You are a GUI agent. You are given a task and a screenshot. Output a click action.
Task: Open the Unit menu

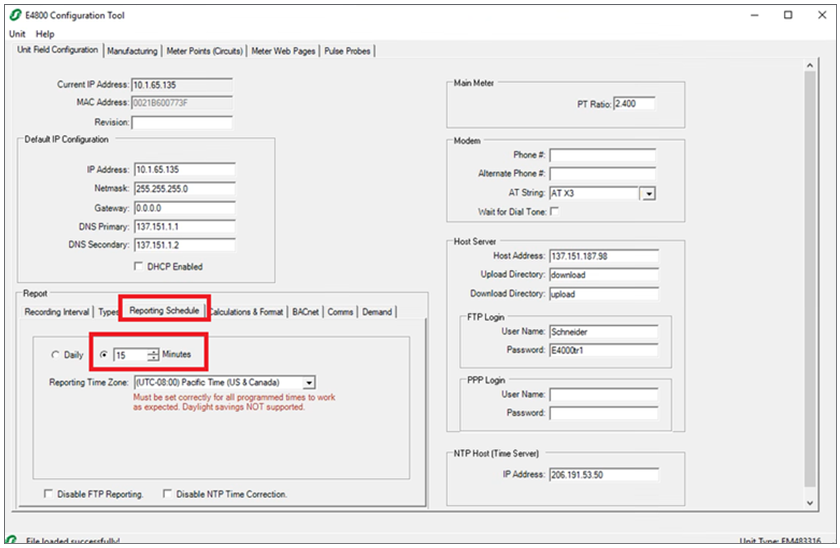[17, 34]
